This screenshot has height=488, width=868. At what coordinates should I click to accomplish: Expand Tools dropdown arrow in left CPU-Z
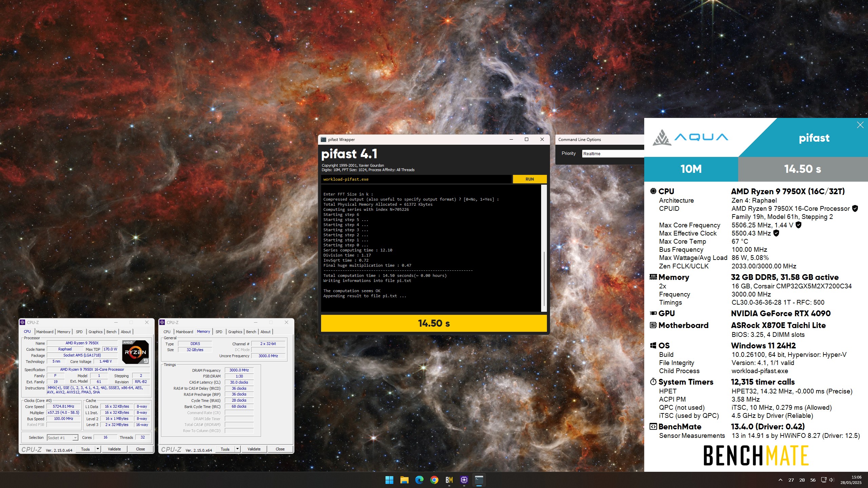[98, 449]
